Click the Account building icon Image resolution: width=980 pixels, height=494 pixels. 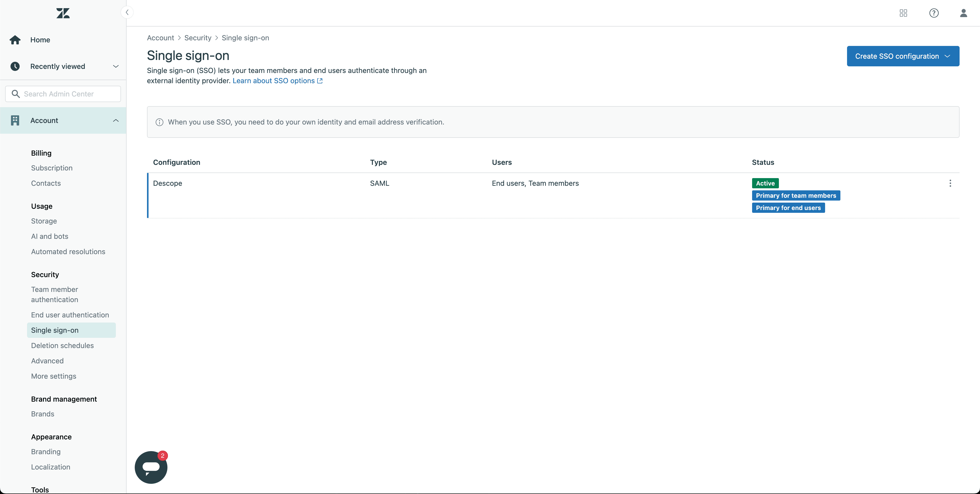click(x=15, y=120)
